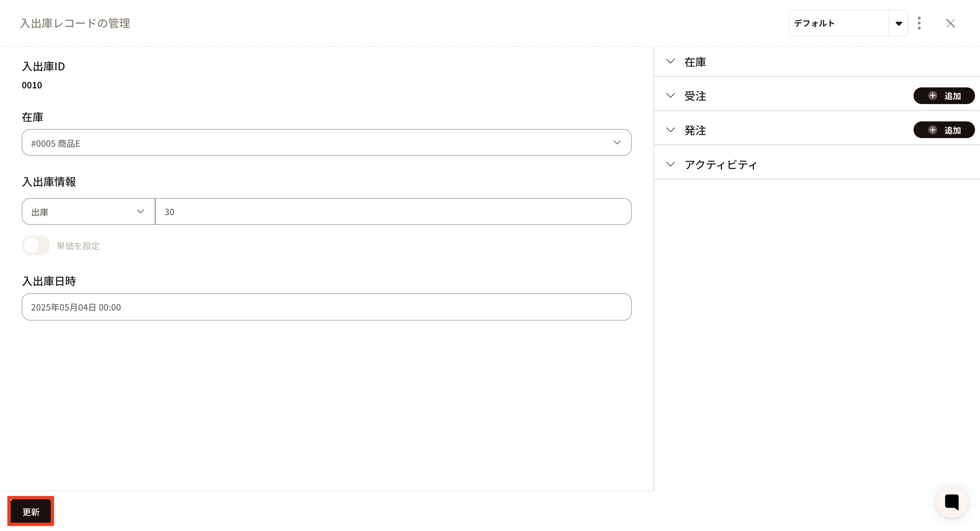
Task: Click the 更新 button
Action: [x=31, y=512]
